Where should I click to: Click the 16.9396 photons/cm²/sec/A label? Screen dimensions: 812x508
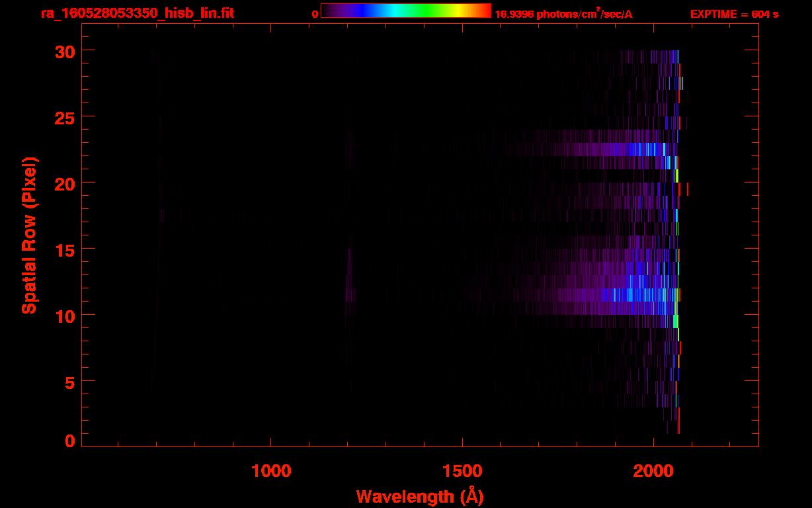[563, 14]
